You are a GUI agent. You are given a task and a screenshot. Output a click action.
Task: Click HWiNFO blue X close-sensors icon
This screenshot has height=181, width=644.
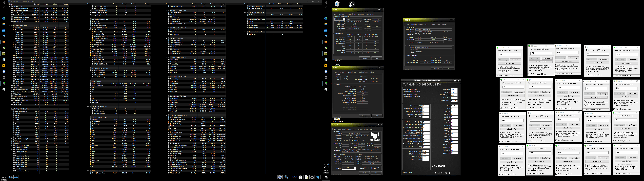click(x=318, y=177)
